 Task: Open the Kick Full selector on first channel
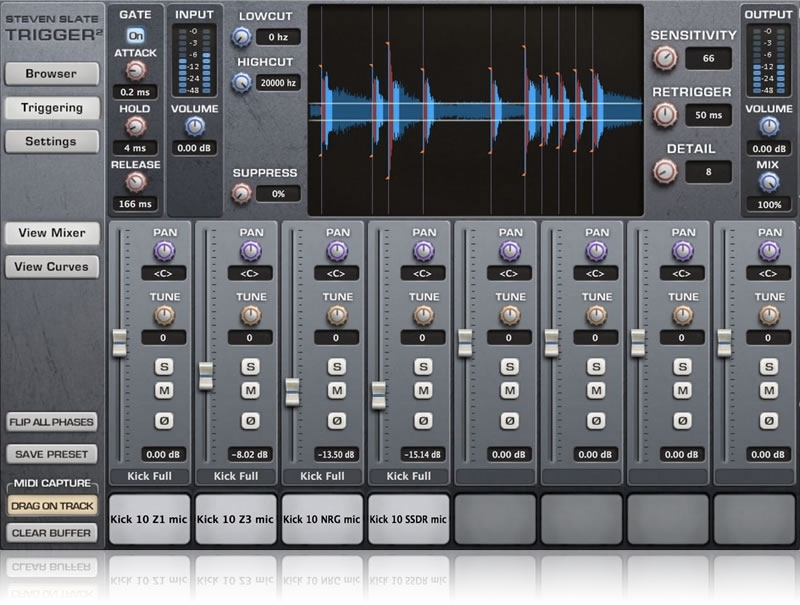click(x=151, y=476)
